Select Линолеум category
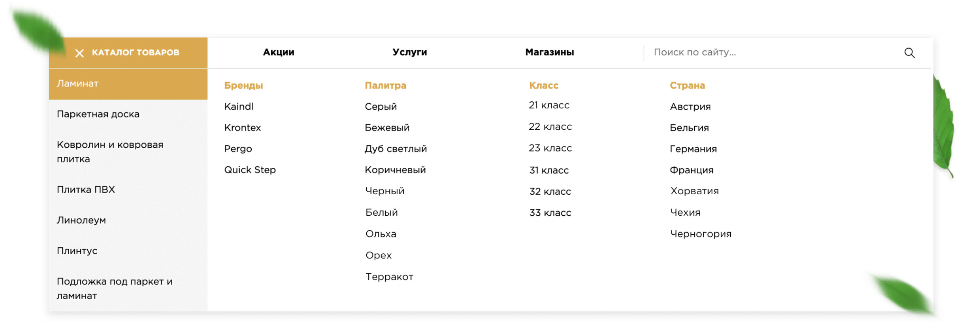The width and height of the screenshot is (980, 334). point(81,220)
